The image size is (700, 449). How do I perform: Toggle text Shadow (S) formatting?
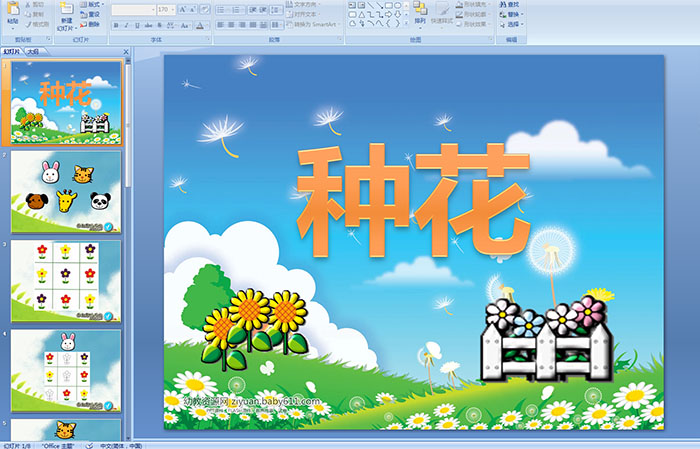pos(159,25)
